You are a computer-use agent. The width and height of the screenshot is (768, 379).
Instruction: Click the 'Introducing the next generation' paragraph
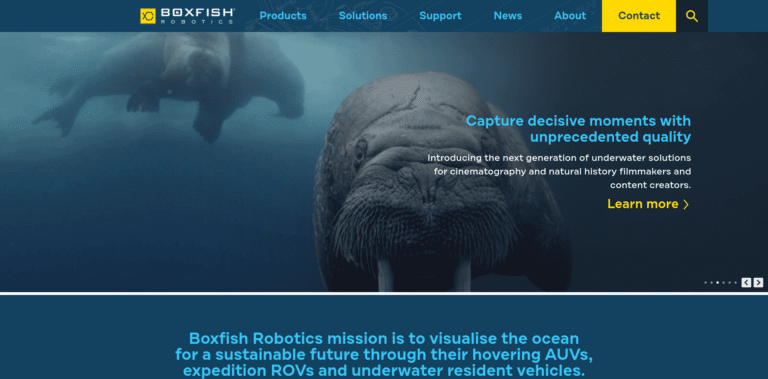coord(559,171)
